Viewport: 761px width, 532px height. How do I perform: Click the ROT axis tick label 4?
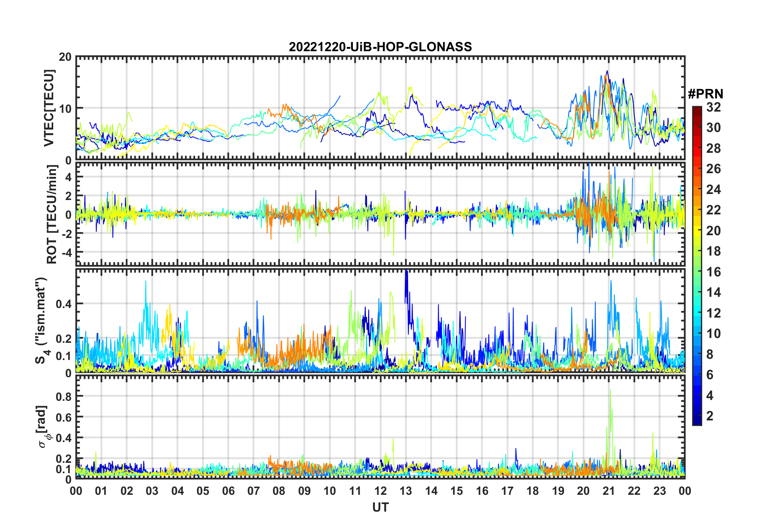69,177
